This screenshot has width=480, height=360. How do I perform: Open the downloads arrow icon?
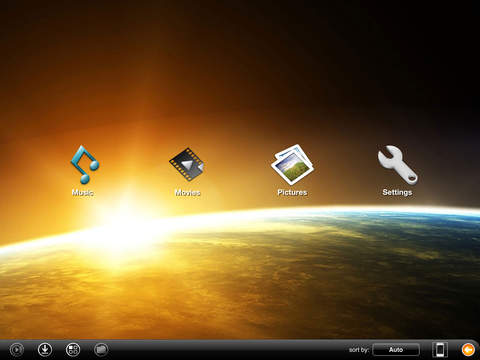tap(45, 349)
